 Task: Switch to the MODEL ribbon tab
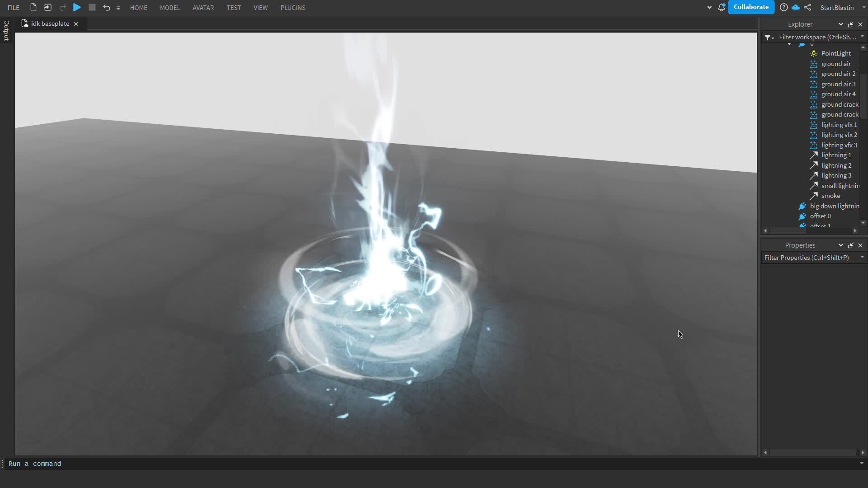[x=170, y=7]
